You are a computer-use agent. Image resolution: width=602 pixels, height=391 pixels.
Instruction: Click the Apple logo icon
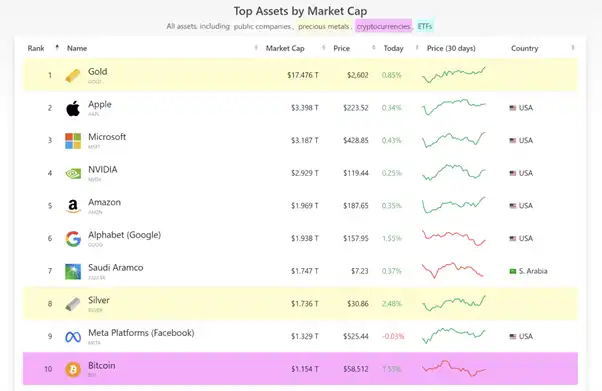coord(73,108)
